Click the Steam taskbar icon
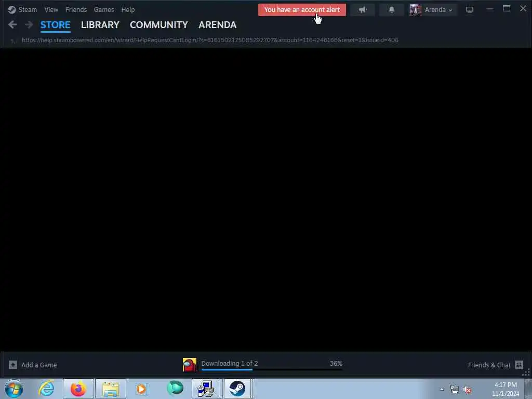532x399 pixels. point(237,389)
